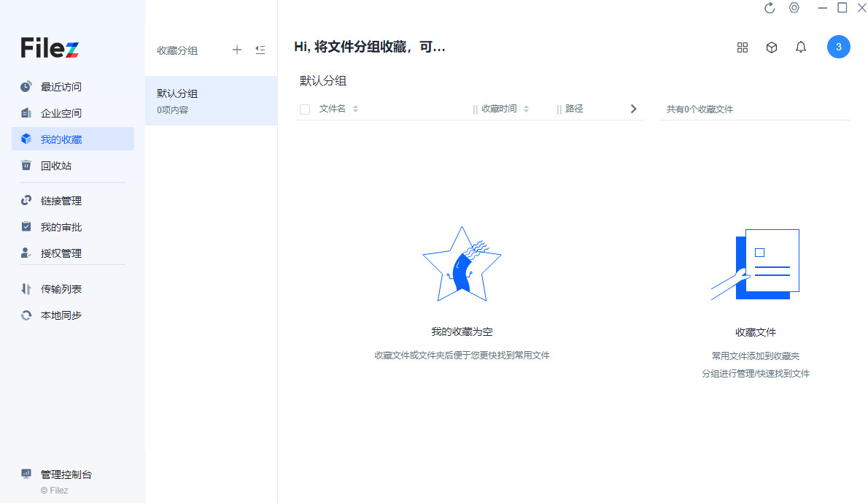Maximize the Filez window
The image size is (868, 503).
[842, 8]
